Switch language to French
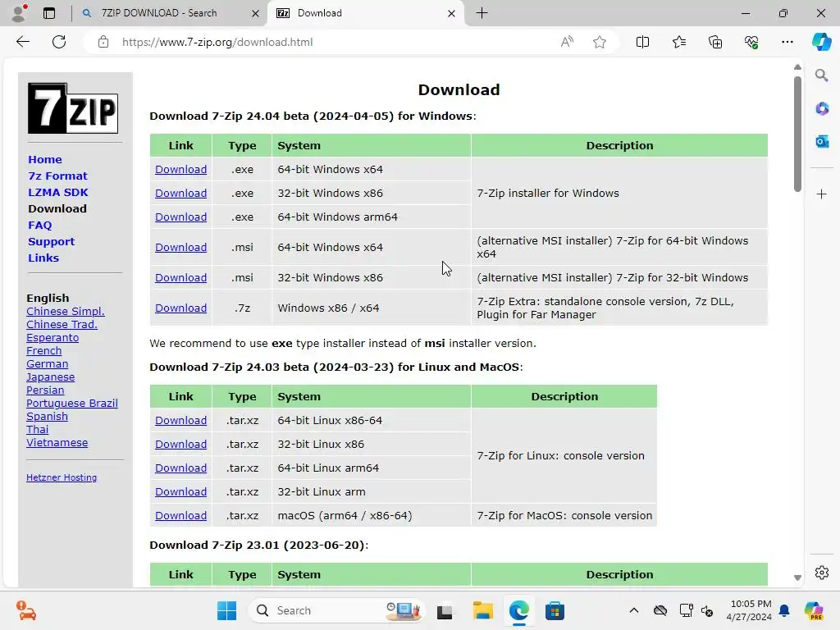The height and width of the screenshot is (630, 840). (x=44, y=351)
